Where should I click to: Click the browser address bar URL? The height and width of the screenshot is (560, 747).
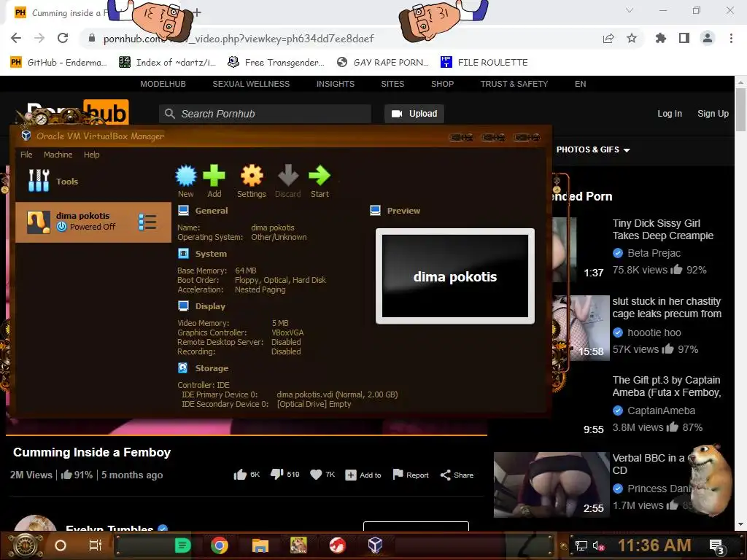[239, 39]
